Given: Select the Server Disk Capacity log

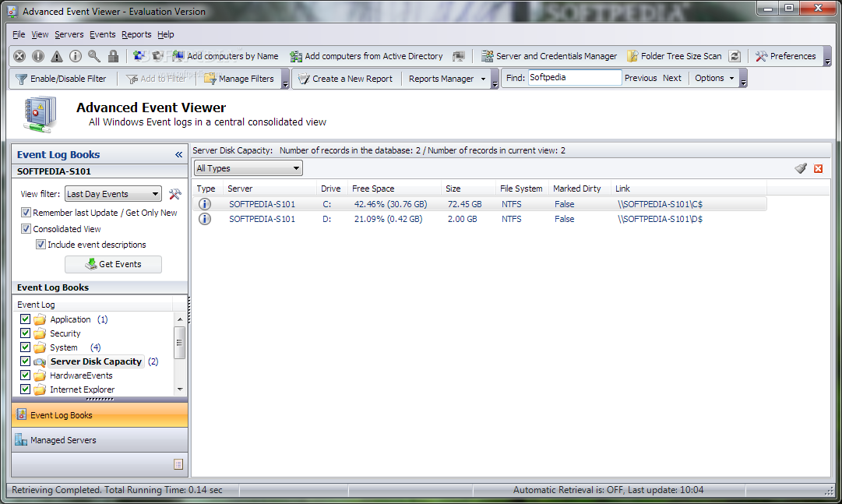Looking at the screenshot, I should coord(96,361).
